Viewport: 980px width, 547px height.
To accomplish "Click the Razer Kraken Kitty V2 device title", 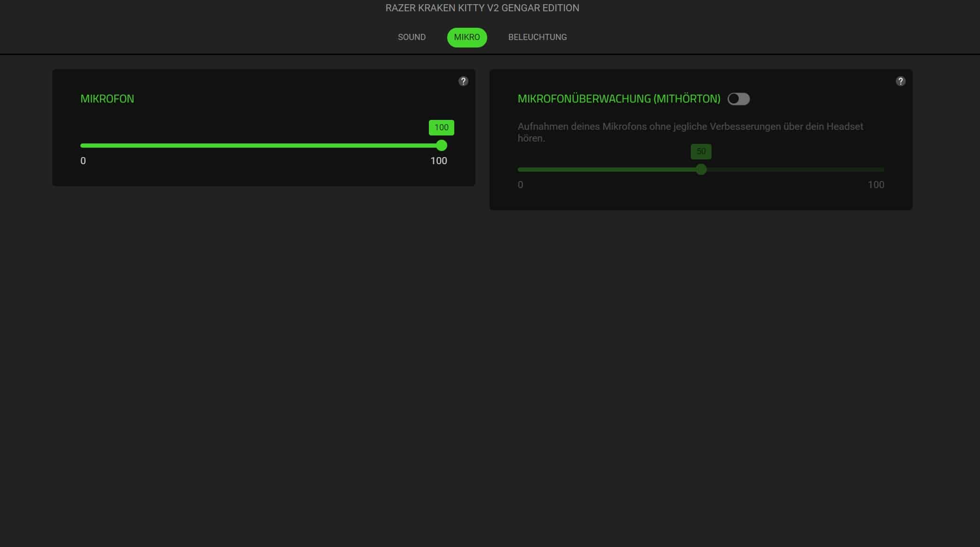I will coord(482,8).
